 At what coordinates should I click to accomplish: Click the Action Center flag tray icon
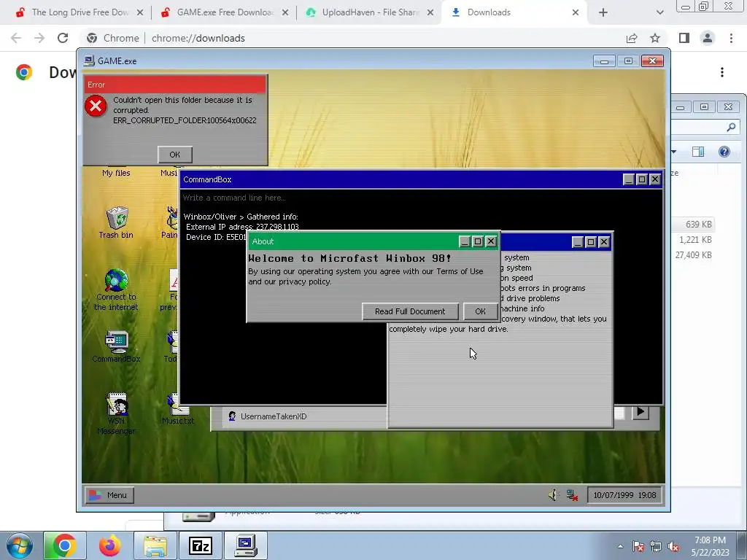pos(638,547)
